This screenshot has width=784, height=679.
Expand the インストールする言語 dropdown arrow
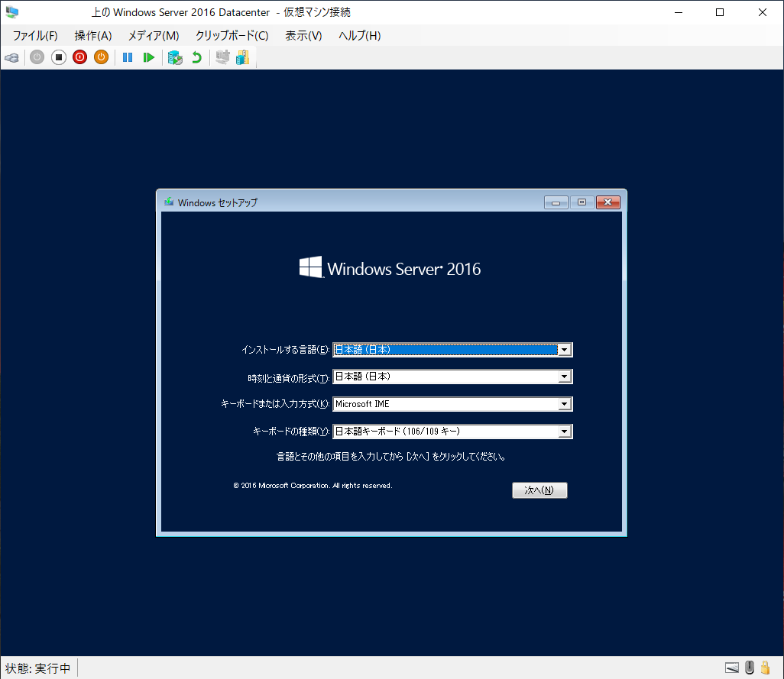[565, 350]
